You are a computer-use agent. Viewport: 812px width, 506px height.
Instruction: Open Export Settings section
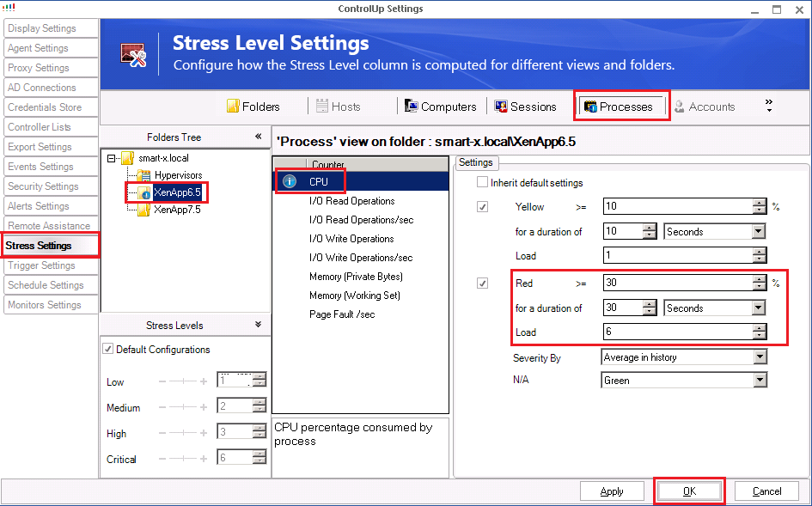[x=51, y=147]
